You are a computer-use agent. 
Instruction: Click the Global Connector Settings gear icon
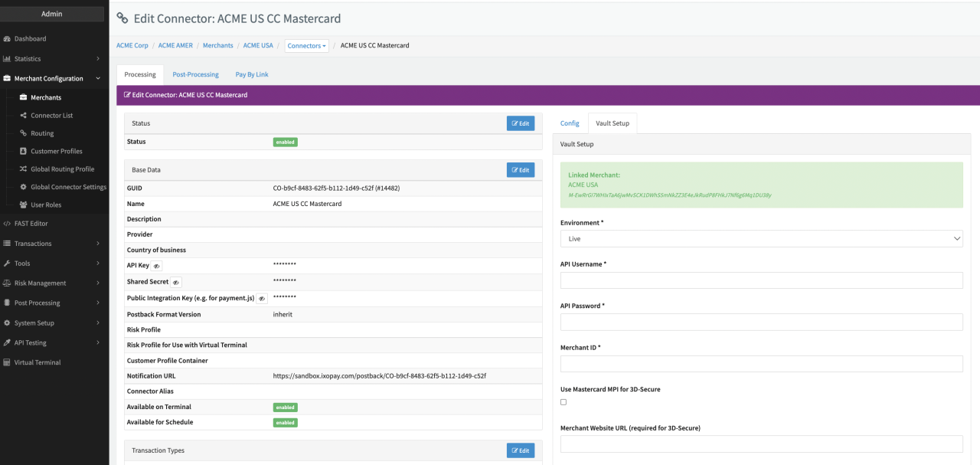(23, 187)
